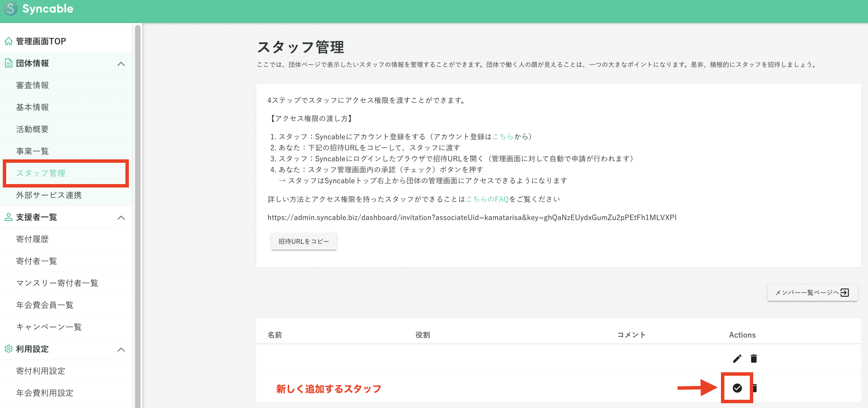Open キャンペーン一覧 menu item
The image size is (868, 408).
coord(66,327)
